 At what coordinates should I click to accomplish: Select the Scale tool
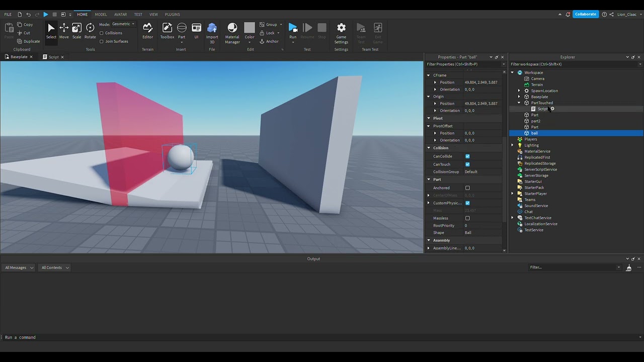76,30
